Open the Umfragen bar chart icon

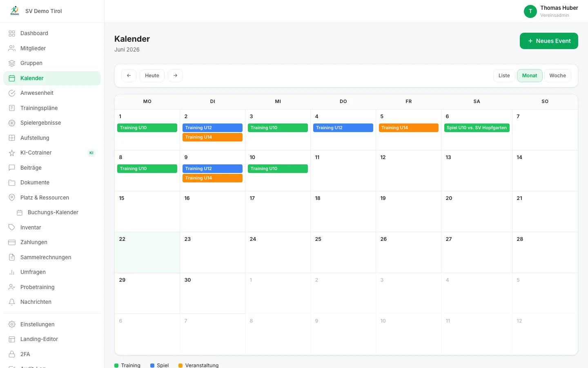[12, 272]
